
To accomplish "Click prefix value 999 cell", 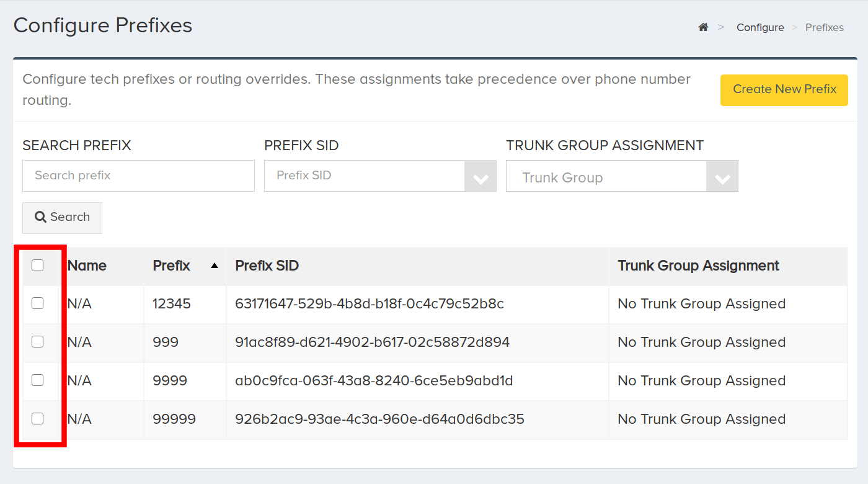I will click(166, 342).
